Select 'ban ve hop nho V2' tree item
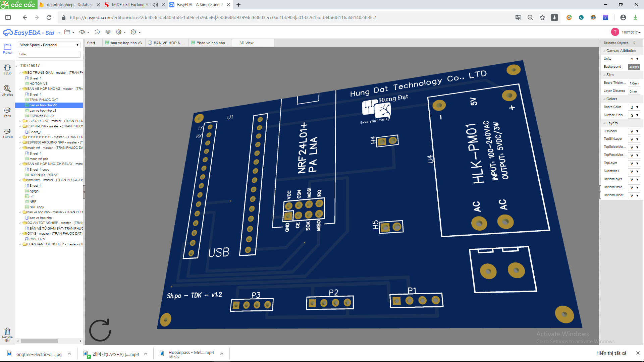This screenshot has height=362, width=644. click(x=43, y=105)
